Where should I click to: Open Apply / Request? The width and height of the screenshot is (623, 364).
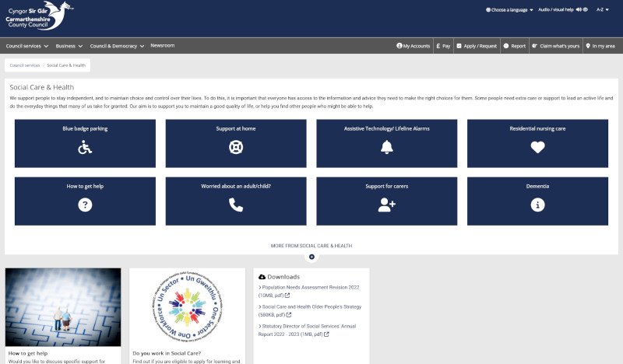[477, 46]
